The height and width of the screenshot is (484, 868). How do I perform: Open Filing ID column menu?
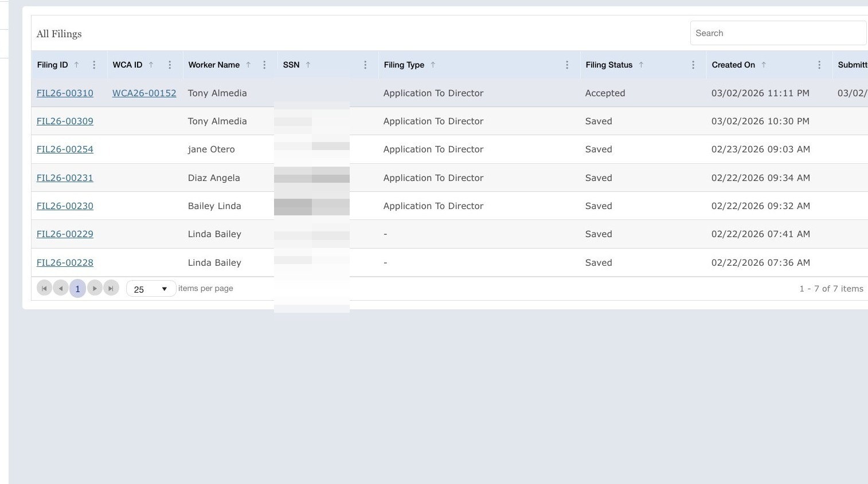(94, 65)
